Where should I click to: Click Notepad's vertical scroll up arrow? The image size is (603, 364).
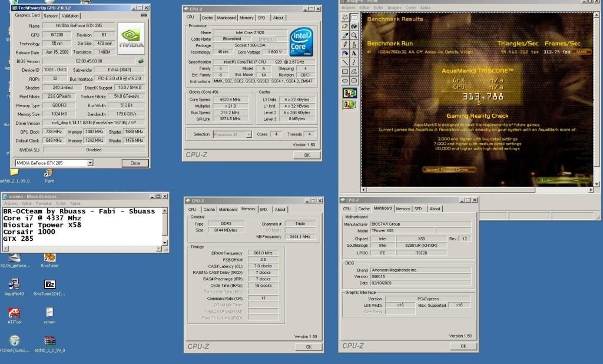click(165, 211)
